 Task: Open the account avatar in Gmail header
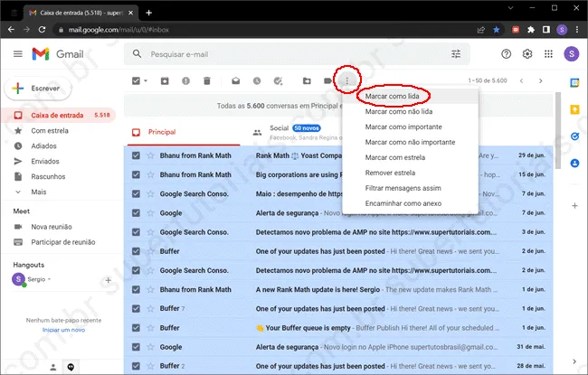(x=572, y=54)
